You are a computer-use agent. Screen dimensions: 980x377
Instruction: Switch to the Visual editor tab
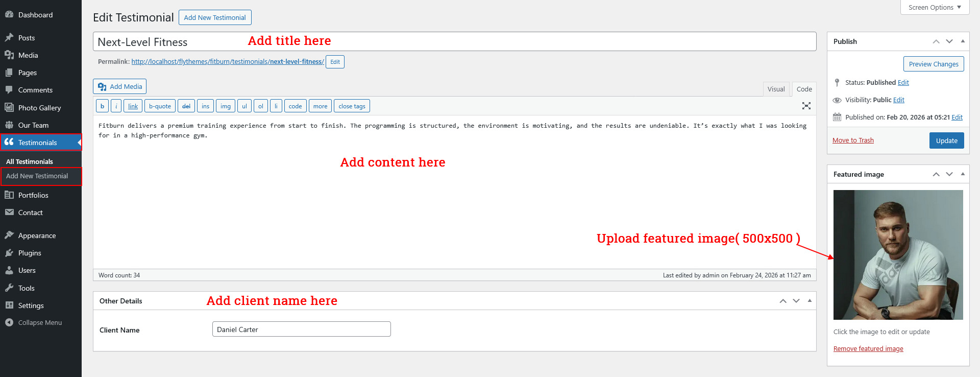click(x=776, y=89)
